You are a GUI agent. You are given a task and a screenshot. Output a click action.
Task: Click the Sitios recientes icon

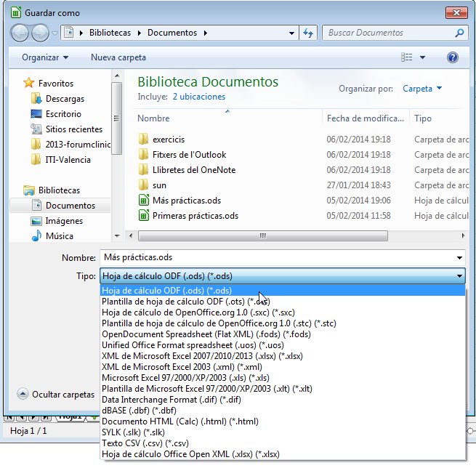pyautogui.click(x=36, y=129)
